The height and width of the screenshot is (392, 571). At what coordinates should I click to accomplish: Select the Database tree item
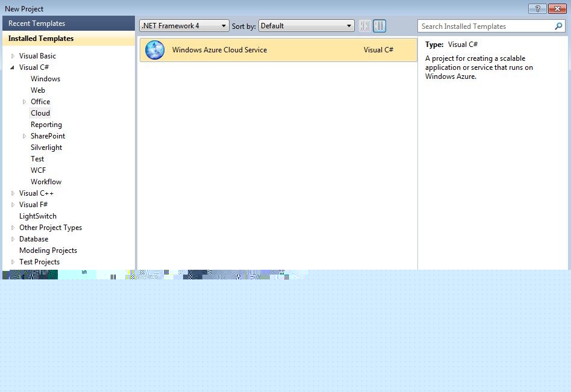point(34,239)
